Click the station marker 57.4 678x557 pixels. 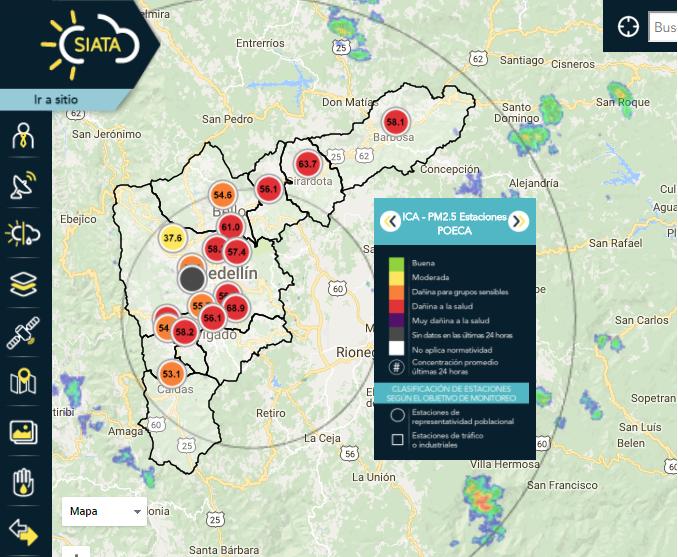pyautogui.click(x=237, y=252)
